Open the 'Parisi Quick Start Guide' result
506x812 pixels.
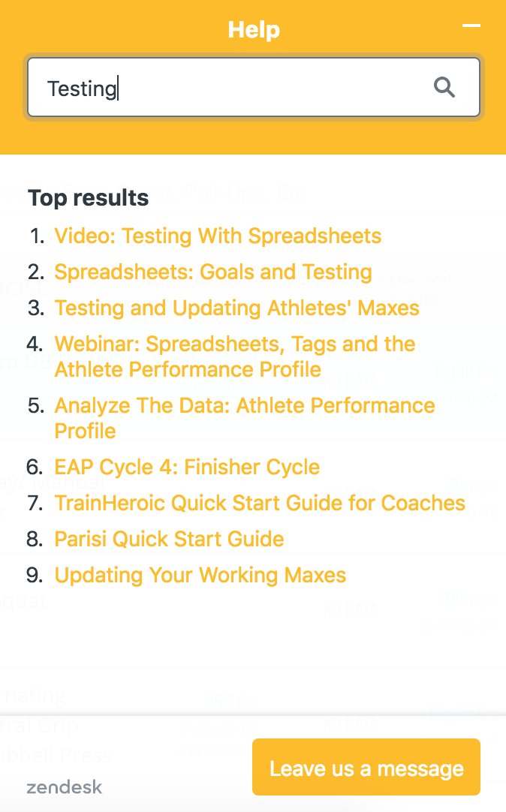tap(170, 539)
